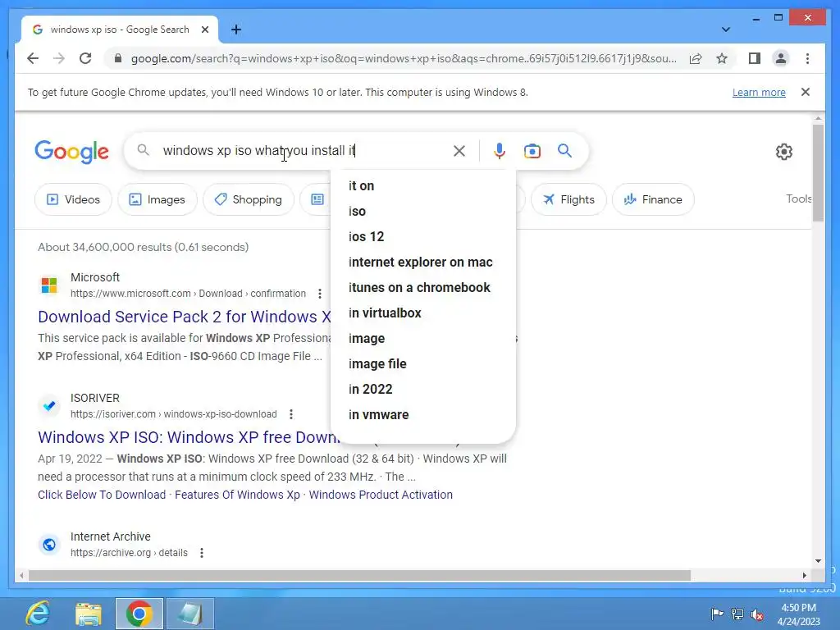Choose the 'in 2022' suggestion
The height and width of the screenshot is (630, 840).
tap(423, 389)
